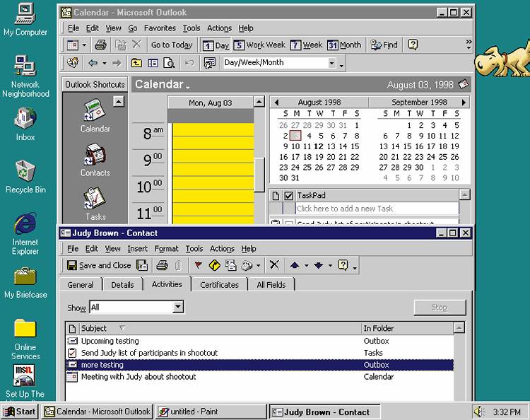The image size is (530, 420).
Task: Select the Recycle Bin desktop icon
Action: pos(25,177)
